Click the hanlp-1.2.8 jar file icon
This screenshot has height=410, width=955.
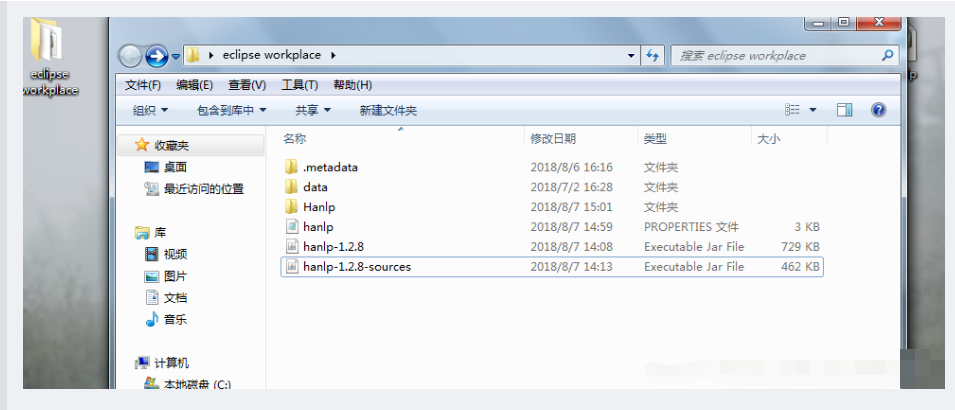coord(292,247)
